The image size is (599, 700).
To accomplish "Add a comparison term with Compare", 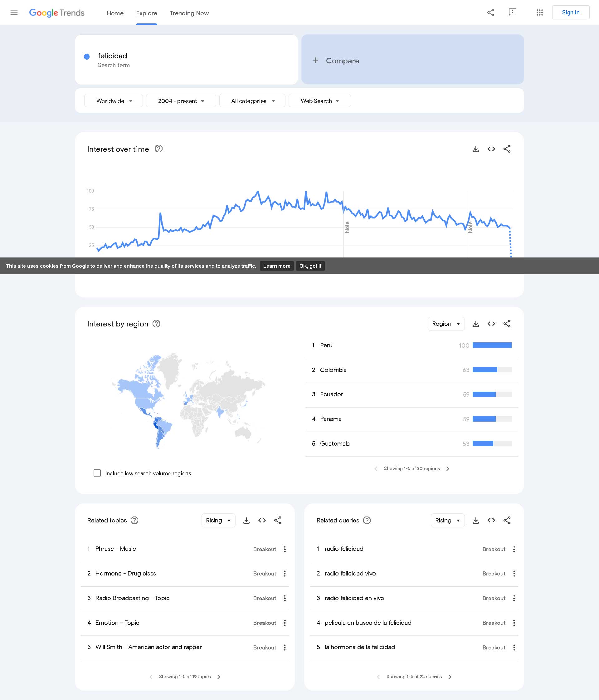I will (412, 60).
